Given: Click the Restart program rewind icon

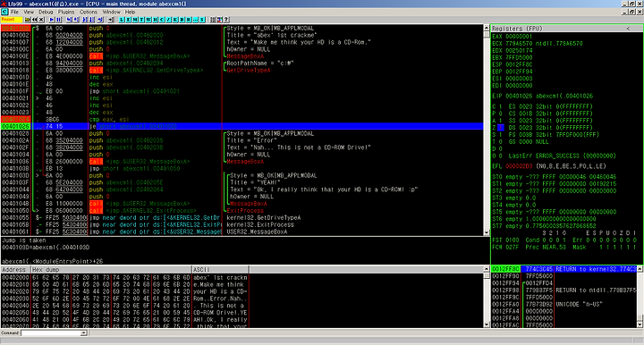Looking at the screenshot, I should [x=35, y=20].
